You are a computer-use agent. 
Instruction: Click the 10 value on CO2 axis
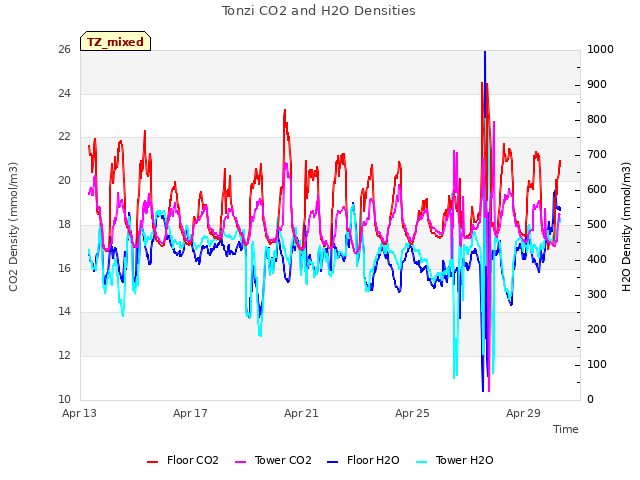tap(64, 399)
